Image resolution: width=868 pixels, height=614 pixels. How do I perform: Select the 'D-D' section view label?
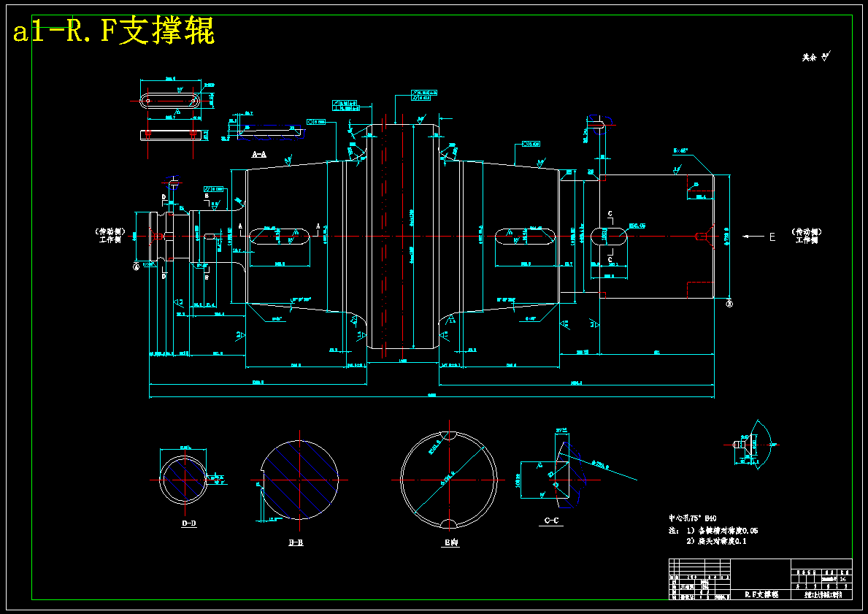[189, 523]
